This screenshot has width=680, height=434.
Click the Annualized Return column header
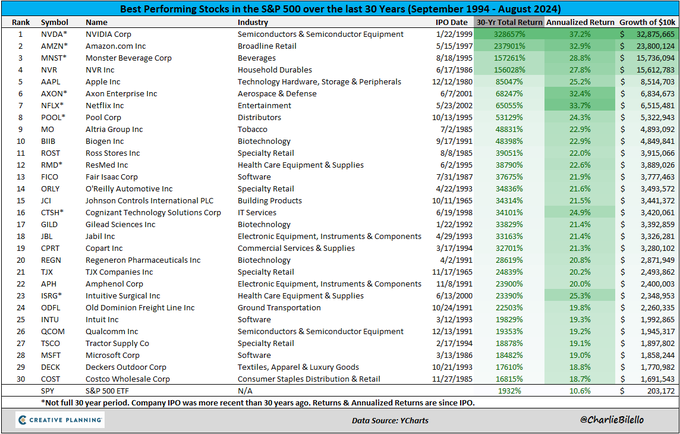pyautogui.click(x=580, y=22)
